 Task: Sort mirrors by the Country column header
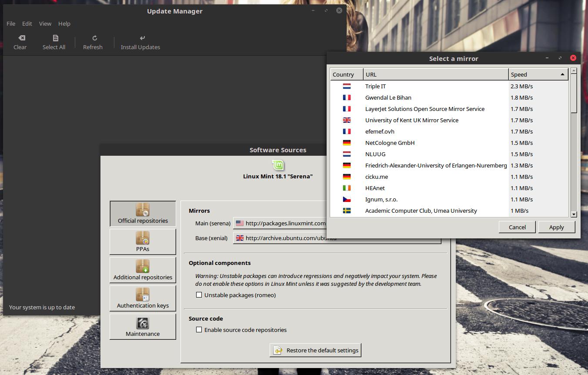pos(347,74)
